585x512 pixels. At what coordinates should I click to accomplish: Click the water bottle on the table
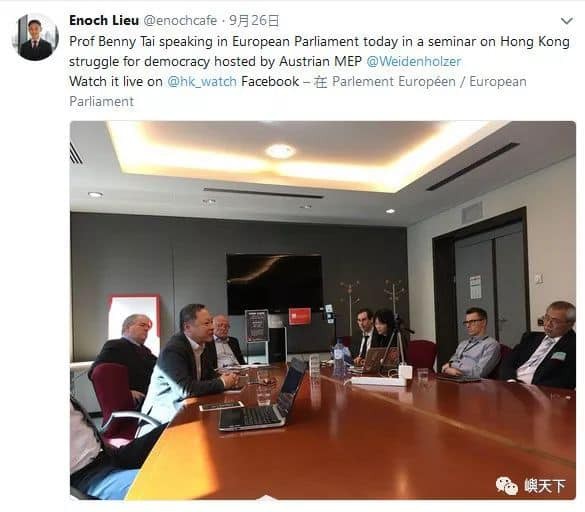point(340,359)
